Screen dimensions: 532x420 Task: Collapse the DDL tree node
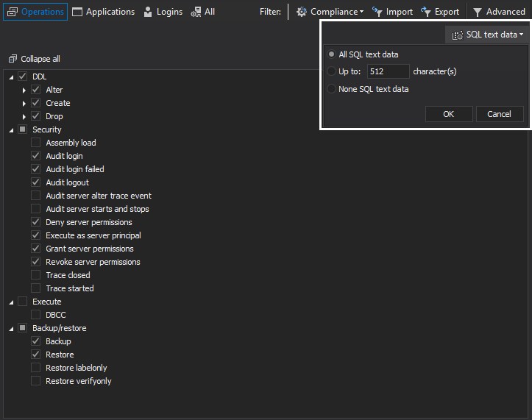(x=11, y=77)
